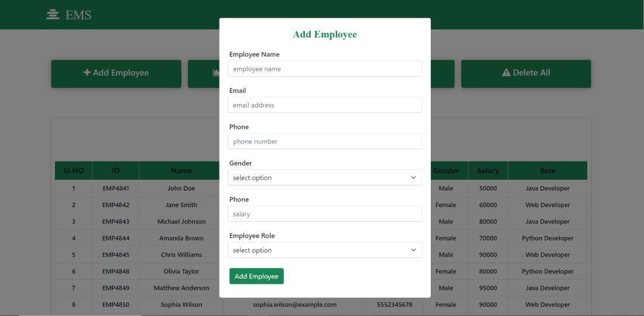
Task: Click the Role column header
Action: click(547, 170)
